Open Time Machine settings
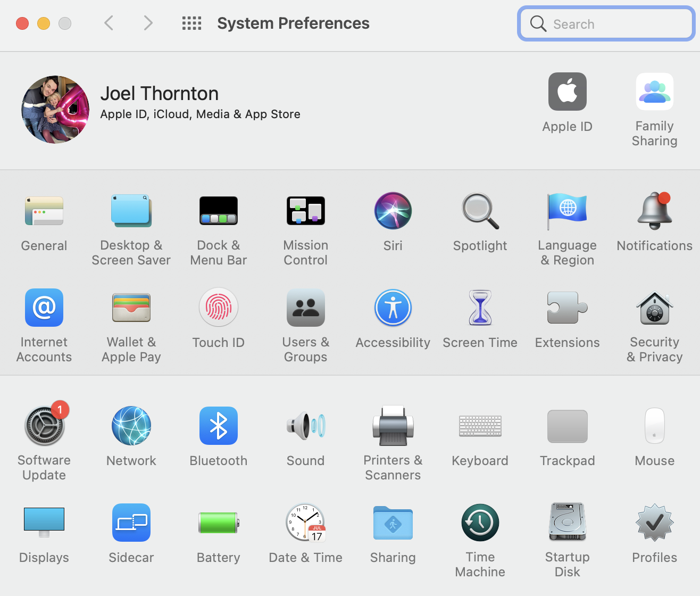This screenshot has height=596, width=700. pos(480,523)
